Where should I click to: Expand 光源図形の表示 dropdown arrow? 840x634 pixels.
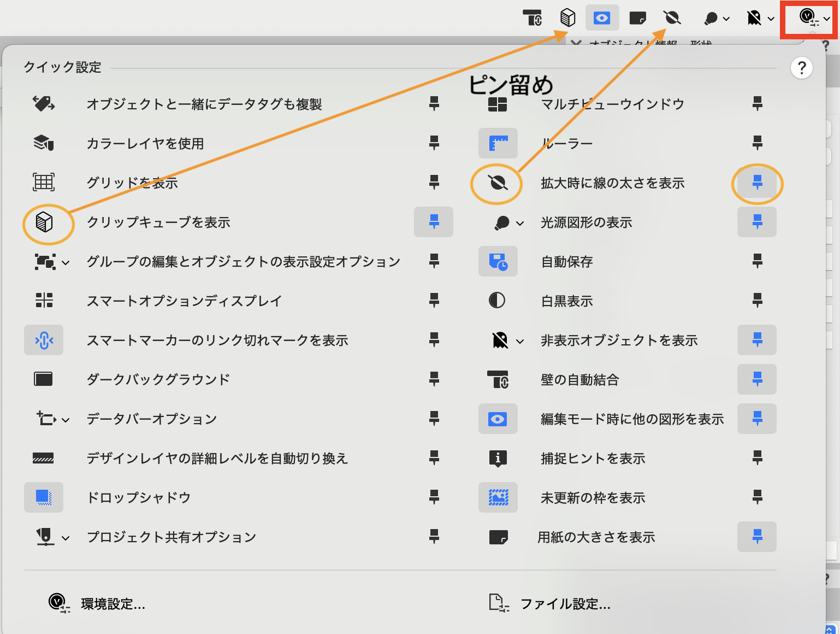pos(520,223)
